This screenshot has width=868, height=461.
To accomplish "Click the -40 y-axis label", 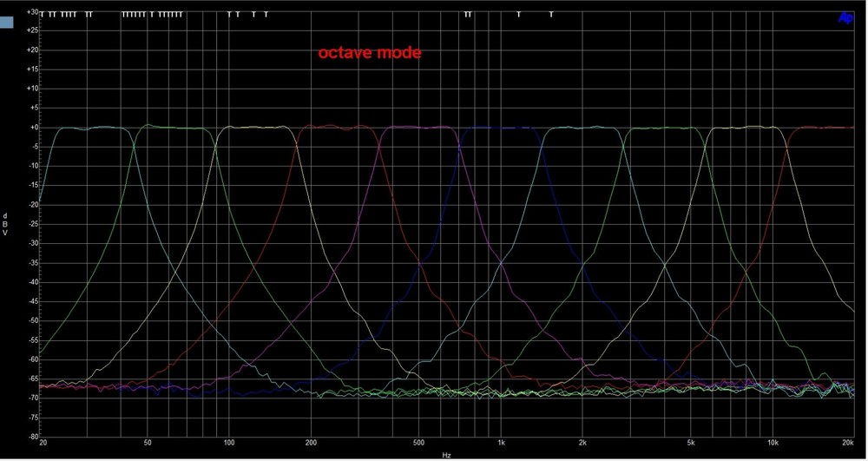I will [x=33, y=282].
